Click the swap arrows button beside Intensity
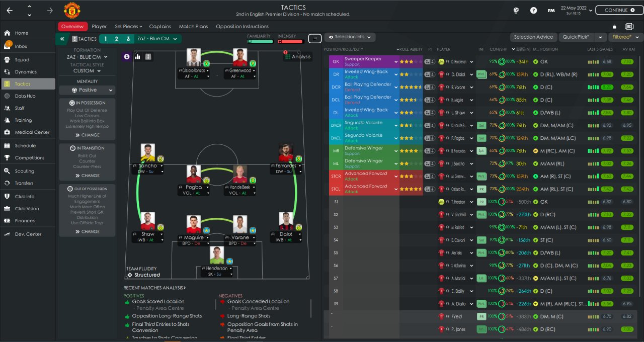This screenshot has width=644, height=342. 315,38
